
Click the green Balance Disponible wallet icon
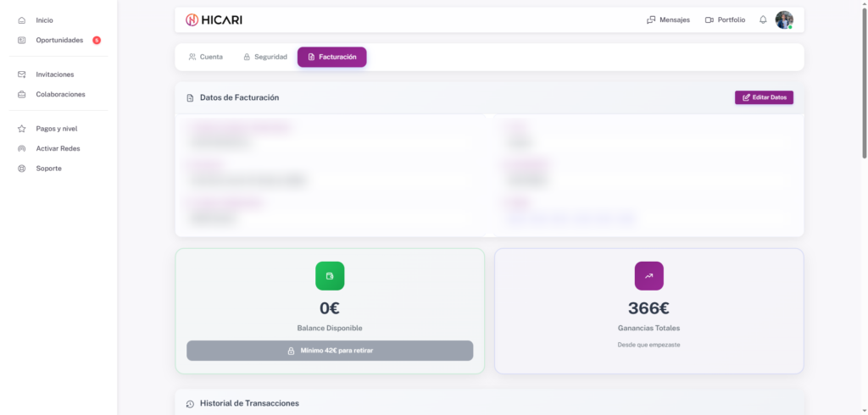pyautogui.click(x=330, y=276)
